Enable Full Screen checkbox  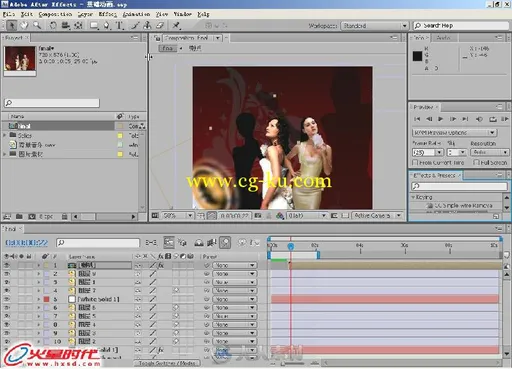click(476, 162)
